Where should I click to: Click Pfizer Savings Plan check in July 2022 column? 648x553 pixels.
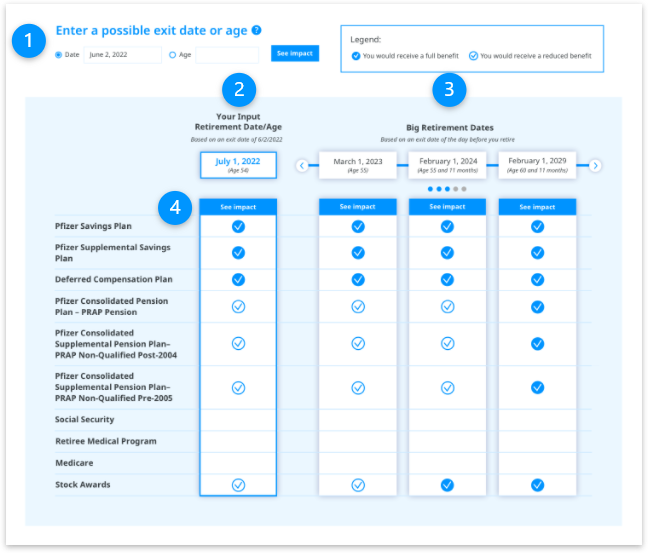click(x=238, y=226)
